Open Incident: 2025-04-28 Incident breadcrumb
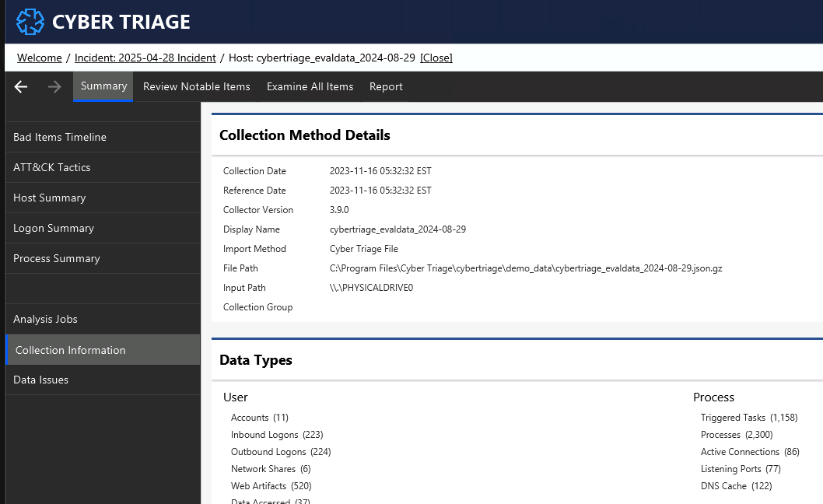 coord(146,58)
